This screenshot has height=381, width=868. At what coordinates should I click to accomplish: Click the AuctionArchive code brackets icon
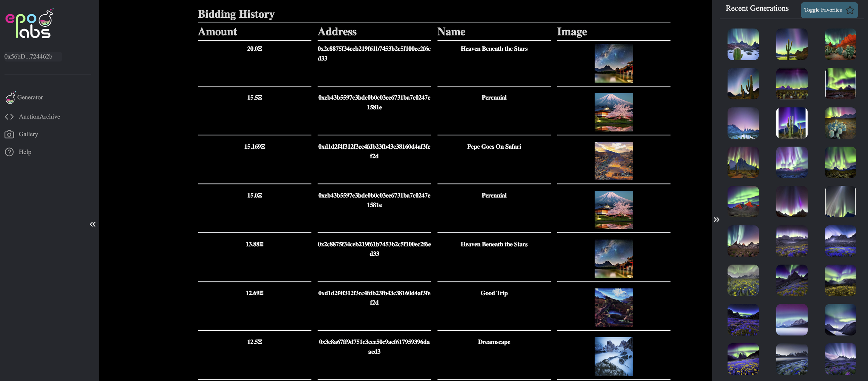pyautogui.click(x=9, y=117)
